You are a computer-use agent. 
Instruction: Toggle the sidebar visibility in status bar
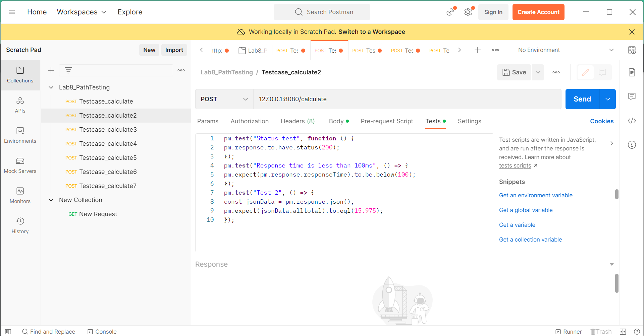point(8,332)
